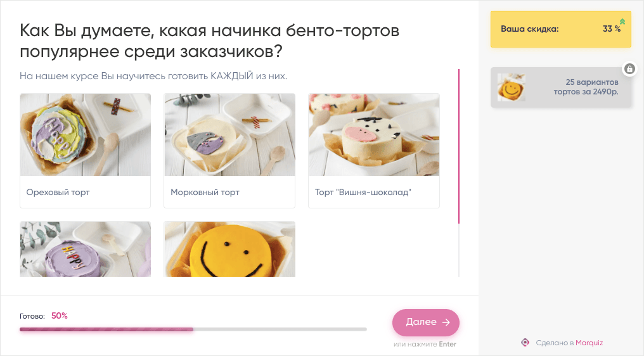Select the Морковный торт option
This screenshot has width=644, height=356.
[x=229, y=151]
